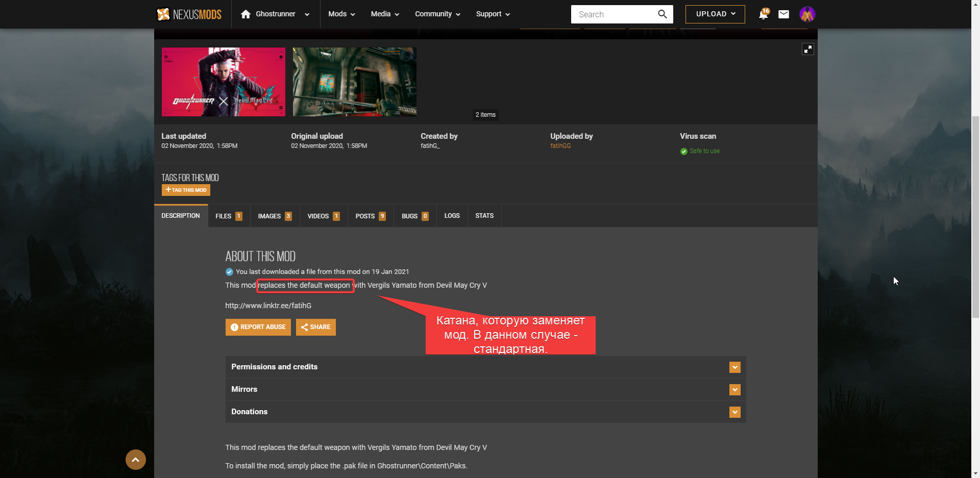Open the Upload dropdown button
The width and height of the screenshot is (980, 478).
click(x=715, y=14)
